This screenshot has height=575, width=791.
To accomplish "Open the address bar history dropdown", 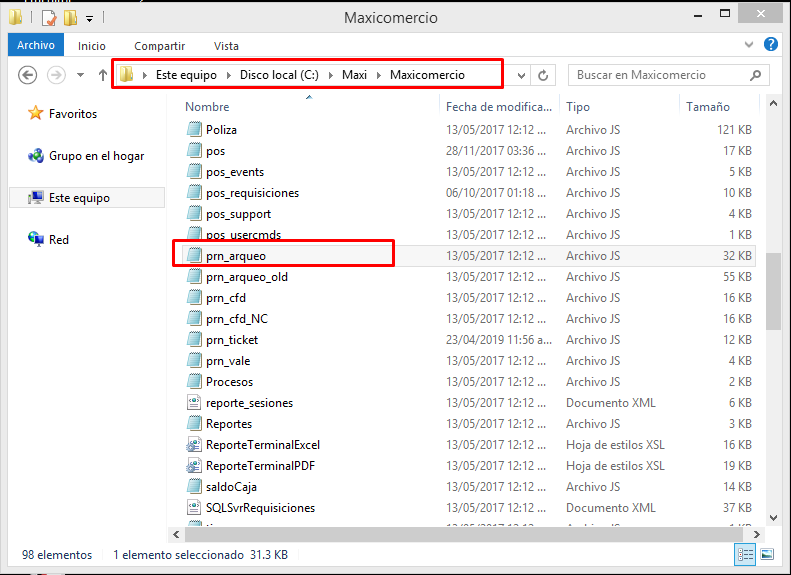I will pyautogui.click(x=521, y=76).
